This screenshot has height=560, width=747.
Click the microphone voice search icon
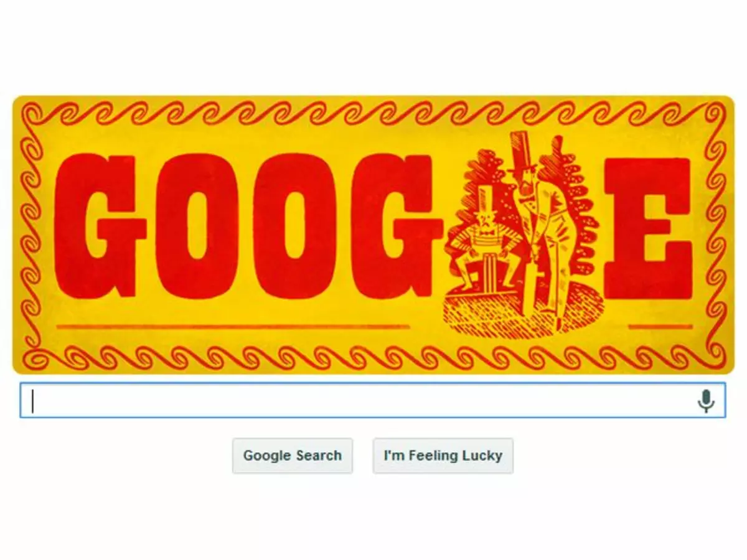(x=705, y=401)
